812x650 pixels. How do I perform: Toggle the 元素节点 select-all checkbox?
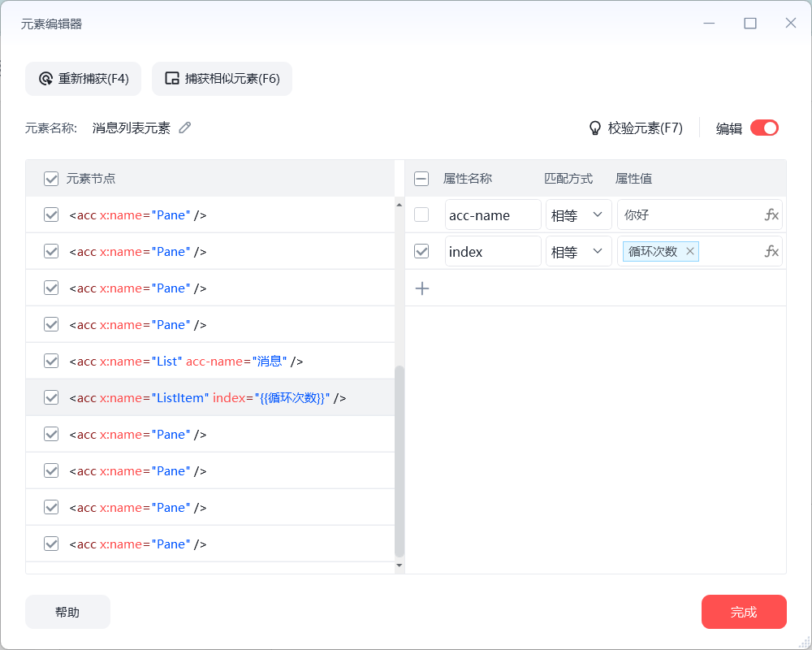tap(51, 179)
